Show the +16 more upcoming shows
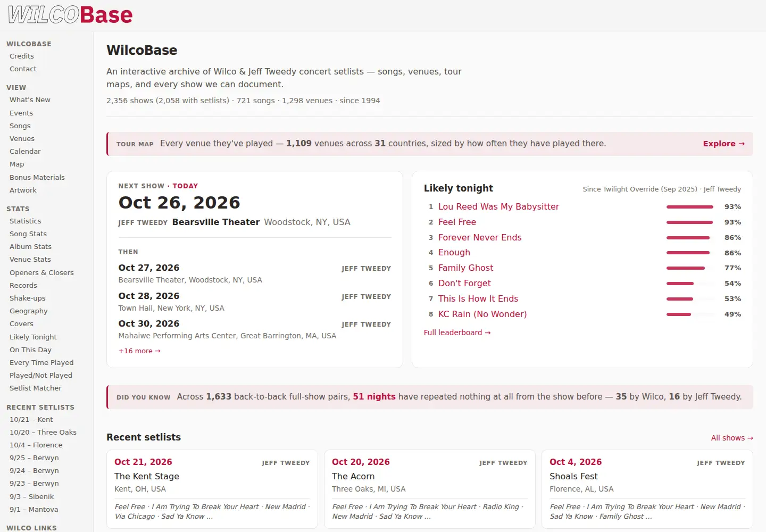 (x=139, y=351)
